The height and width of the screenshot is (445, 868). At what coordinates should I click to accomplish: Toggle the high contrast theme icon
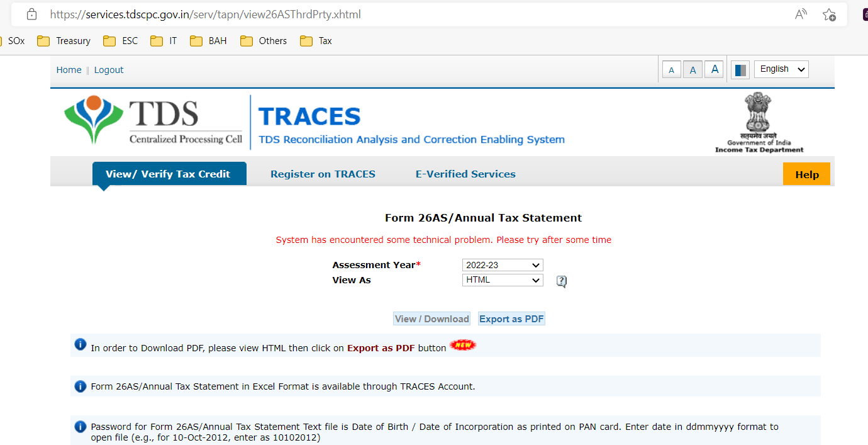click(x=740, y=70)
